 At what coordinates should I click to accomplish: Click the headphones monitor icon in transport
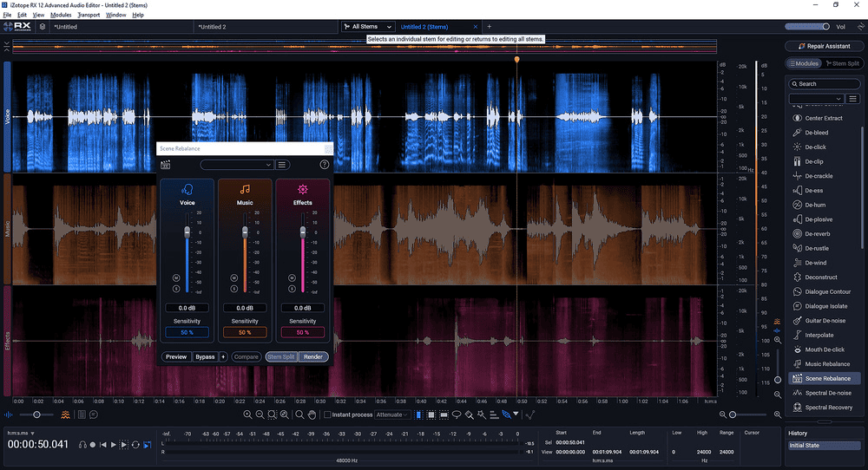point(82,445)
